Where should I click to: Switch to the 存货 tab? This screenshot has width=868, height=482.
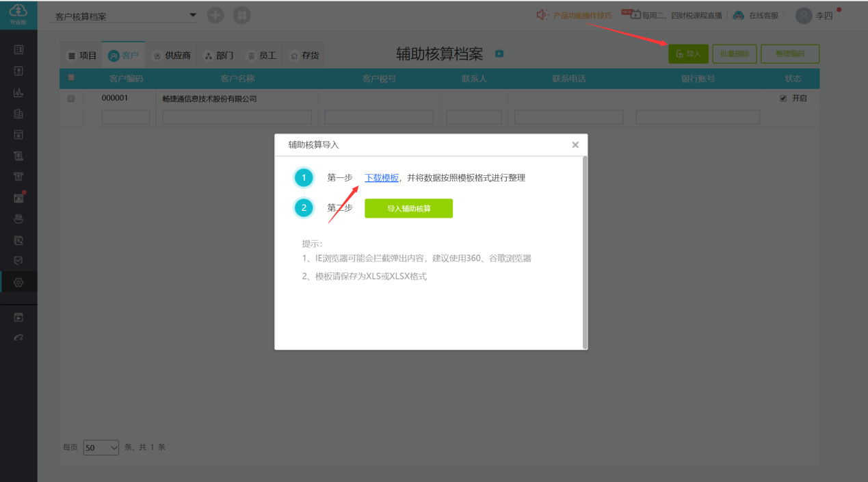(304, 55)
